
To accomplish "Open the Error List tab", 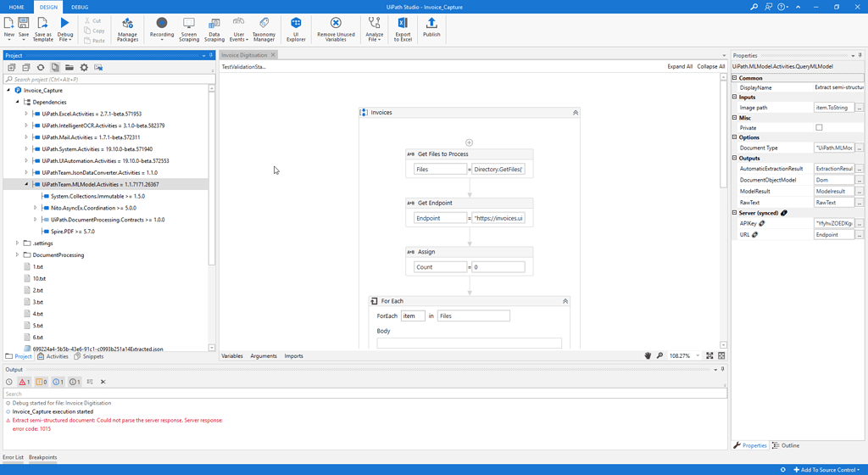I will pyautogui.click(x=14, y=457).
